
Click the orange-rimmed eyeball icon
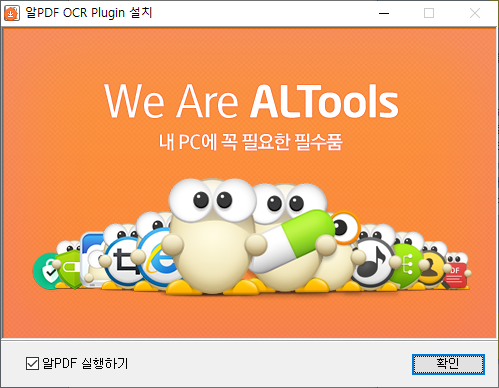pos(345,228)
